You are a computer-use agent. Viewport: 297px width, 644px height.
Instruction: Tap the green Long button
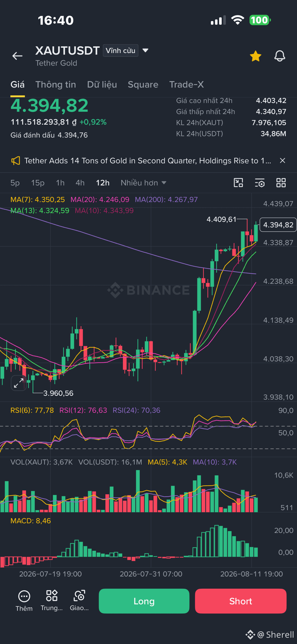(x=144, y=601)
